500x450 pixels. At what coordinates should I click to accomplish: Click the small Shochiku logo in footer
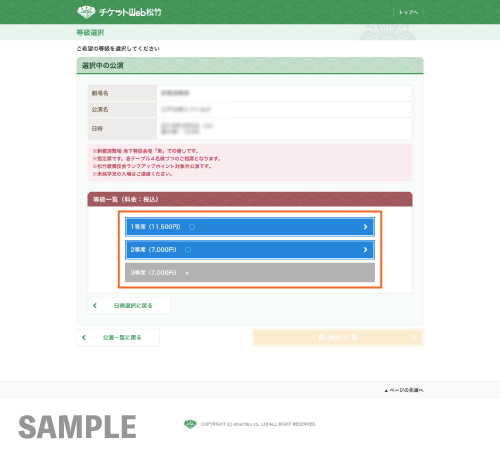[x=190, y=424]
